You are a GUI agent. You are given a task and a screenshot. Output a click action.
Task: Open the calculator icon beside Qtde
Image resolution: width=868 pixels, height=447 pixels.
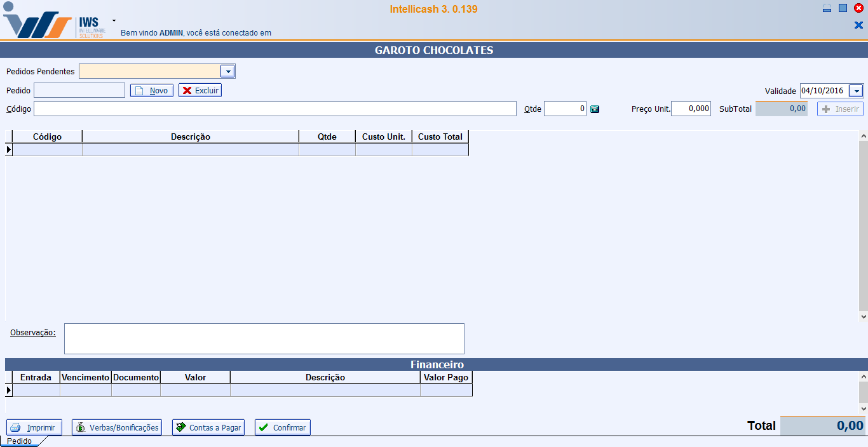595,109
